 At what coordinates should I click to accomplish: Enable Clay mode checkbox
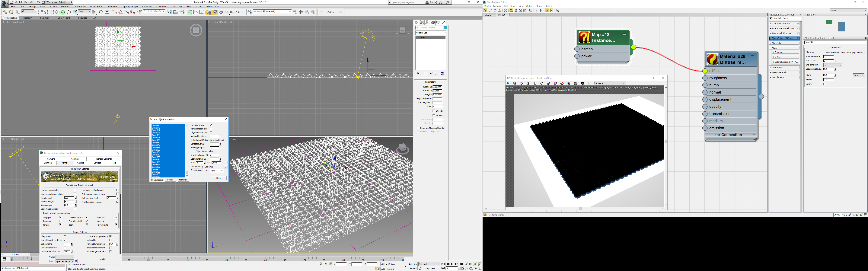65,237
